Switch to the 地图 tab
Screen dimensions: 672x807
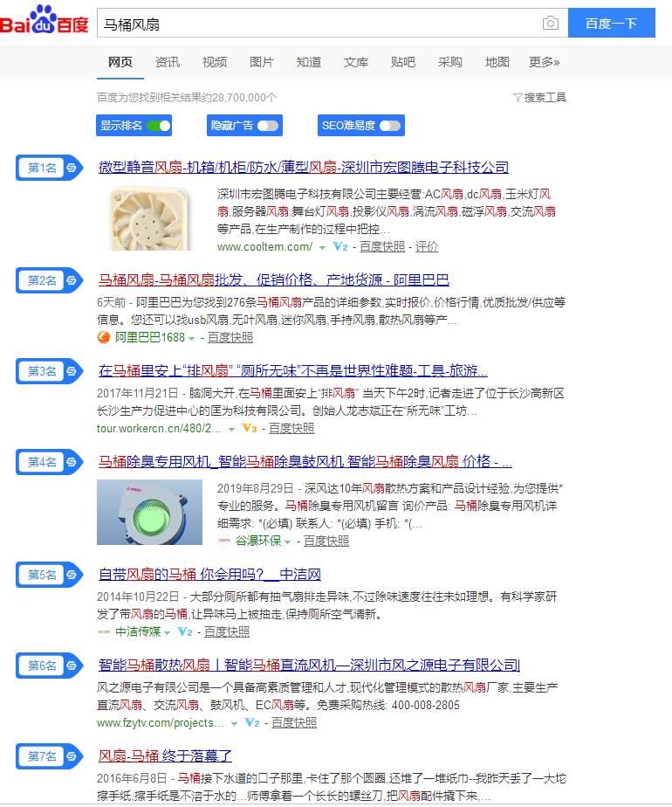click(497, 62)
